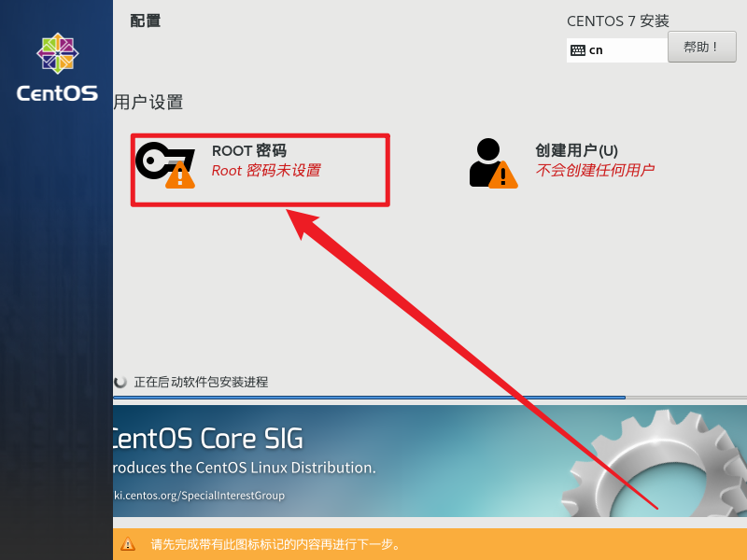The height and width of the screenshot is (560, 747).
Task: Click the帮助! help button
Action: [702, 47]
